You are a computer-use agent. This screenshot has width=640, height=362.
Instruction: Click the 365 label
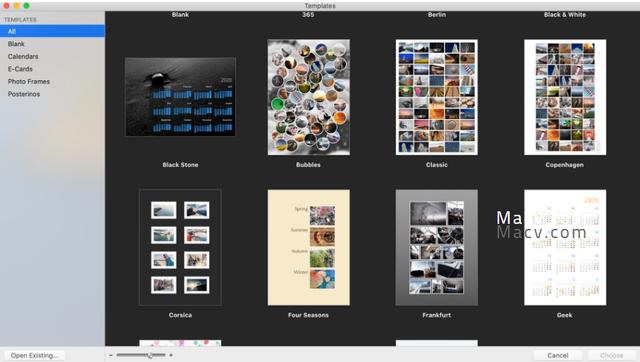click(x=308, y=15)
